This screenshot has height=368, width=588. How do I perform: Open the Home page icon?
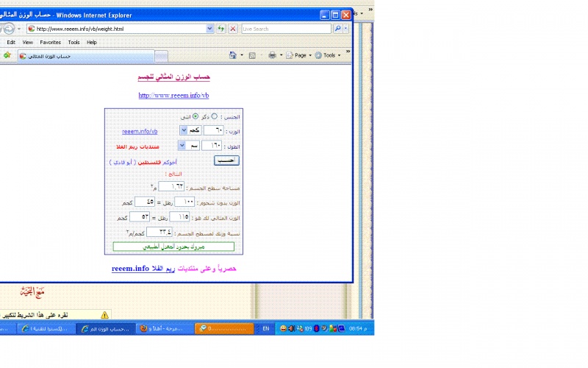click(233, 55)
